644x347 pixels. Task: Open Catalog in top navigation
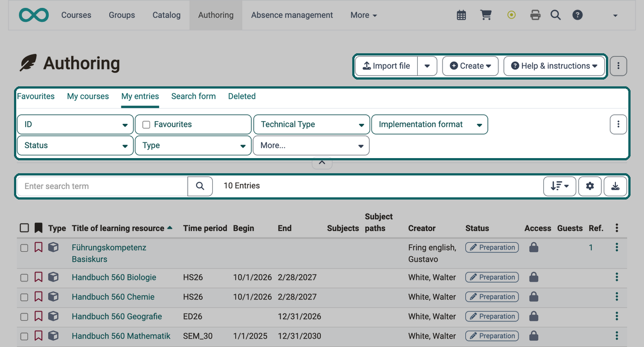click(166, 15)
